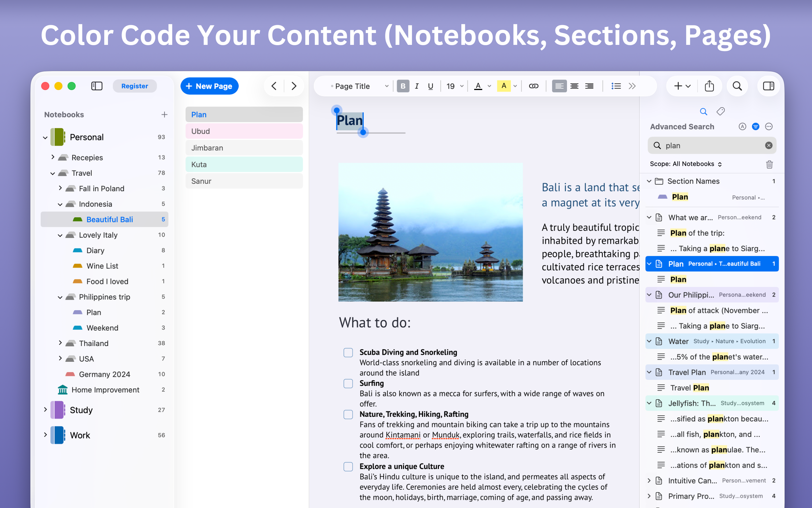This screenshot has width=812, height=508.
Task: Check the Surfing checkbox
Action: tap(348, 383)
